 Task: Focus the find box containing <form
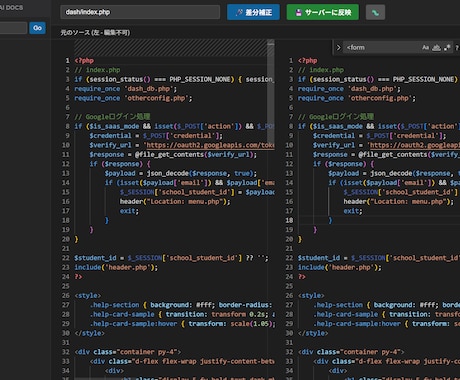coord(382,48)
